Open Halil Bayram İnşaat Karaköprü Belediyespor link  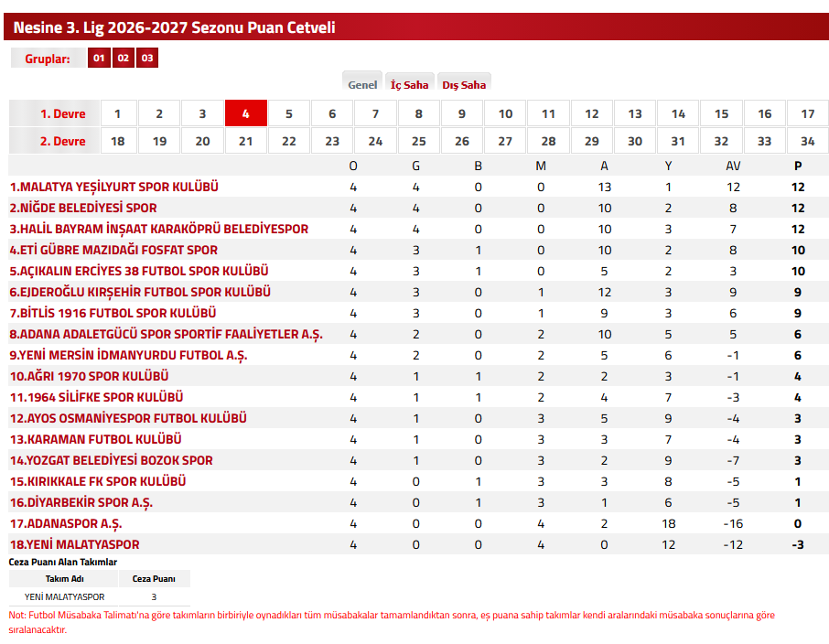click(x=159, y=229)
